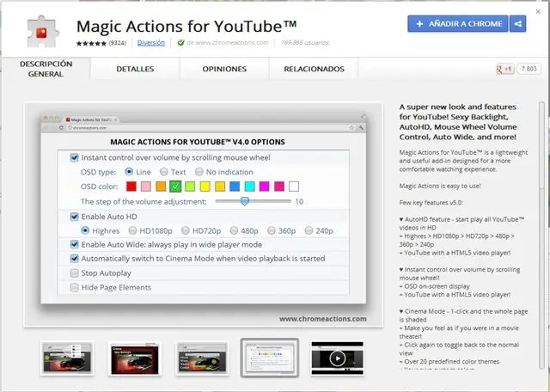Click the five-star rating icons

91,43
